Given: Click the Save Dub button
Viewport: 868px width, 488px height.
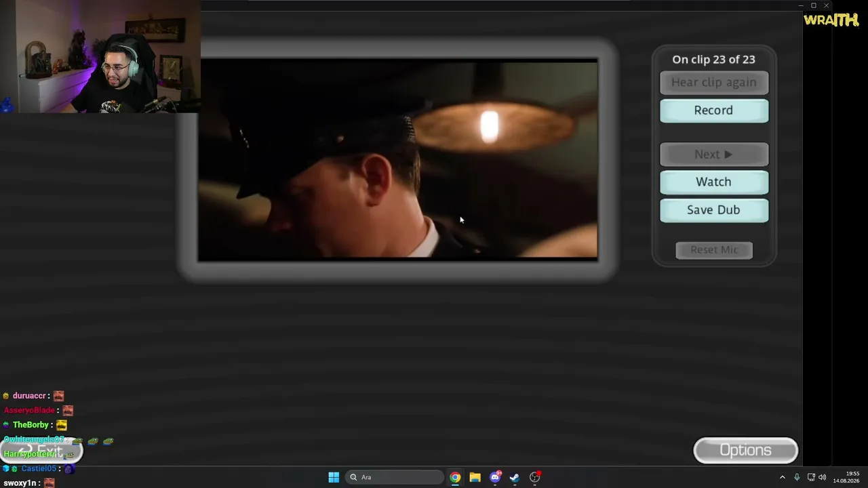Looking at the screenshot, I should 714,210.
